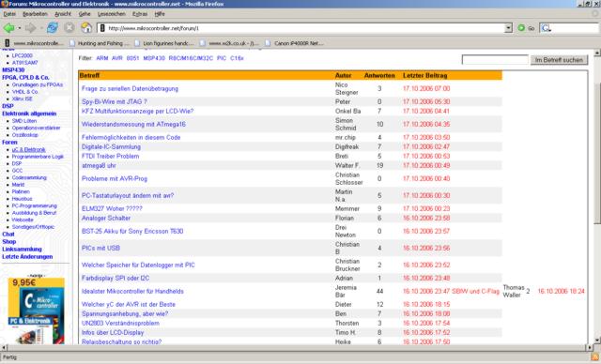Open thread 'Spy-Bi-Wire mit JTAG ?'

(115, 102)
